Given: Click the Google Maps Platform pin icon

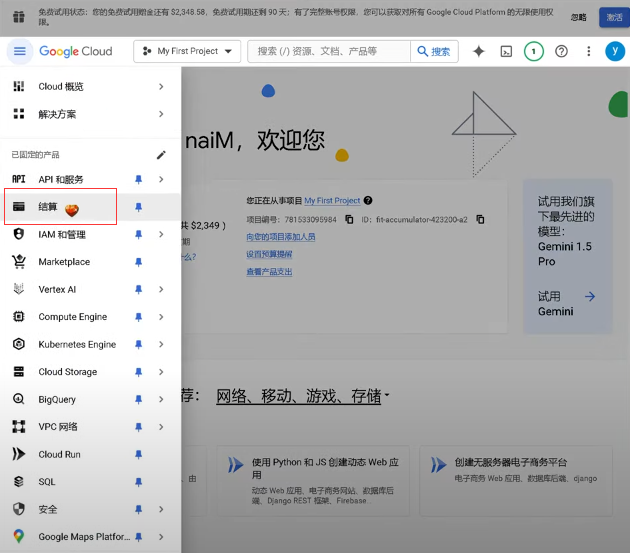Looking at the screenshot, I should tap(18, 537).
